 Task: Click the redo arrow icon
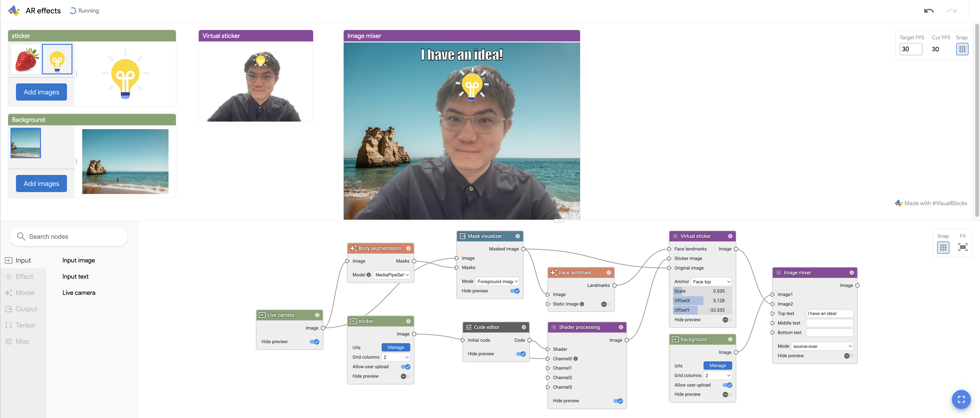(951, 11)
